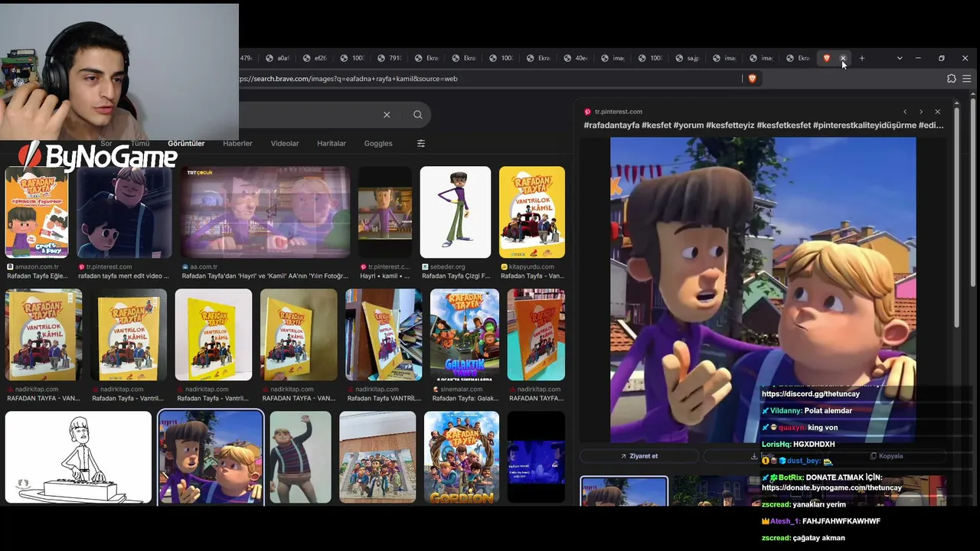Switch to the '40ec' browser tab
Screen dimensions: 980x551
click(x=576, y=58)
